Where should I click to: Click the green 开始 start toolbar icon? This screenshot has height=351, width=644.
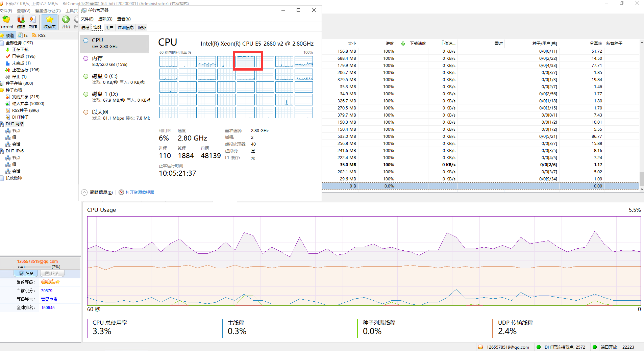point(66,22)
